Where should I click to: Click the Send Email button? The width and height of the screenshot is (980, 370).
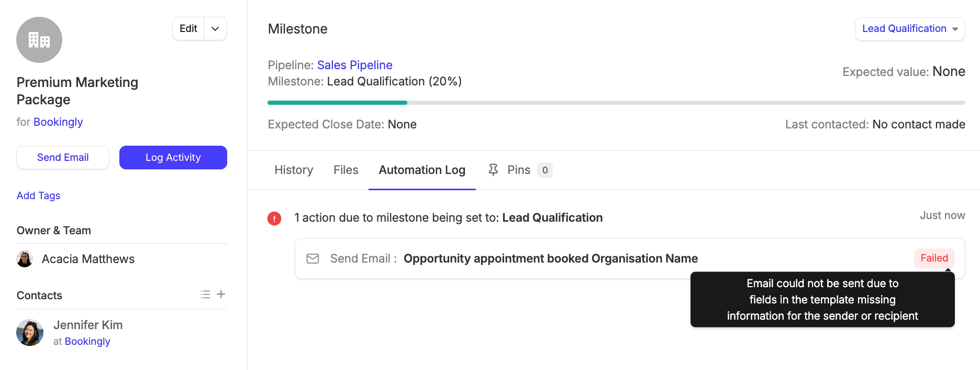pos(63,157)
